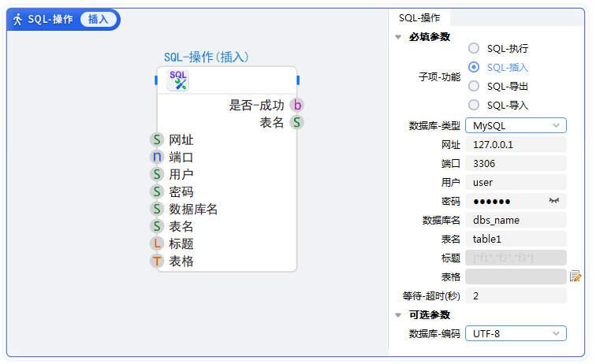Image resolution: width=596 pixels, height=364 pixels.
Task: Click the 数据库名 label in node
Action: (193, 209)
